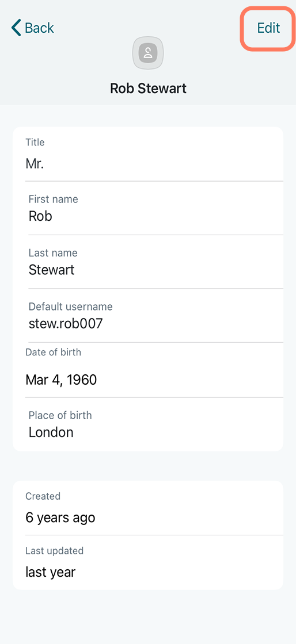Screen dimensions: 296x644
Task: Click the Title label text
Action: point(35,142)
